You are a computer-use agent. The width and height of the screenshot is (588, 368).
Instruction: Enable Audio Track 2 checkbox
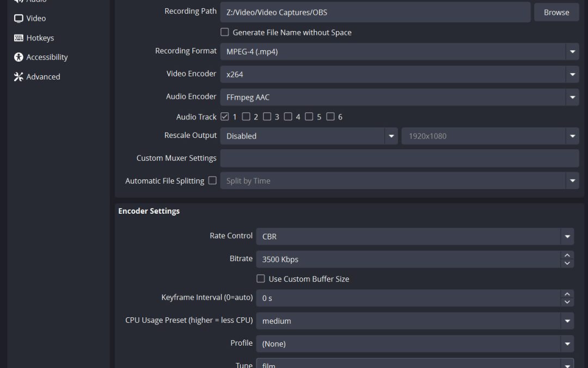246,117
